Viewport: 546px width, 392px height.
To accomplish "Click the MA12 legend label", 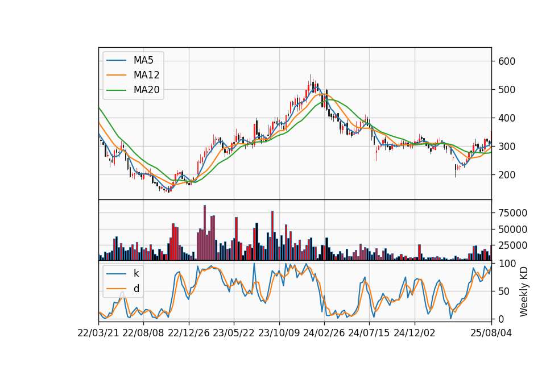I will click(146, 75).
